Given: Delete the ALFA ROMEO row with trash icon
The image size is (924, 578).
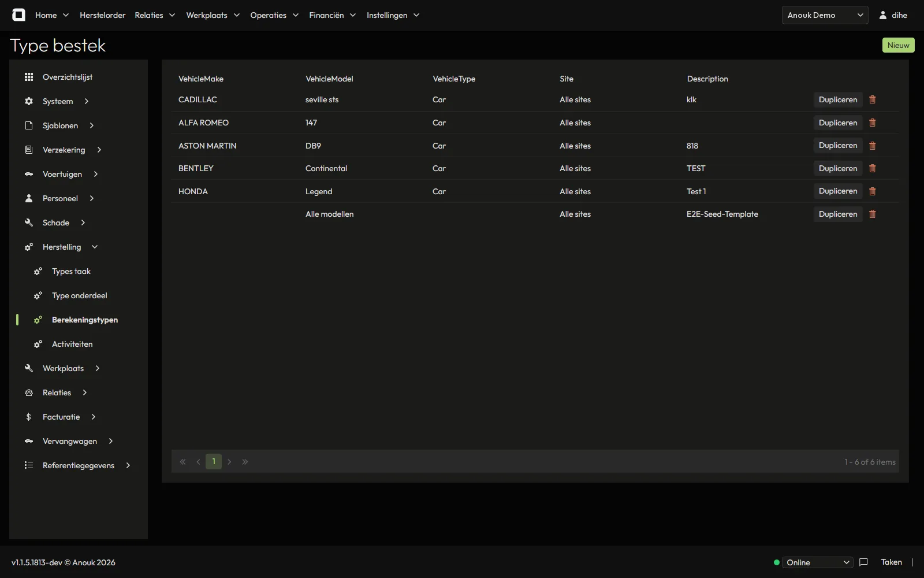Looking at the screenshot, I should pyautogui.click(x=873, y=123).
